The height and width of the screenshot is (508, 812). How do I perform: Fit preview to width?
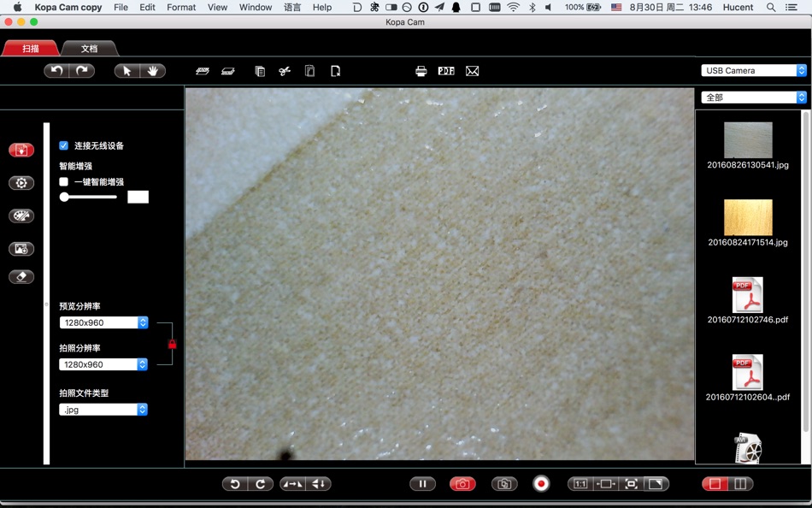(605, 484)
